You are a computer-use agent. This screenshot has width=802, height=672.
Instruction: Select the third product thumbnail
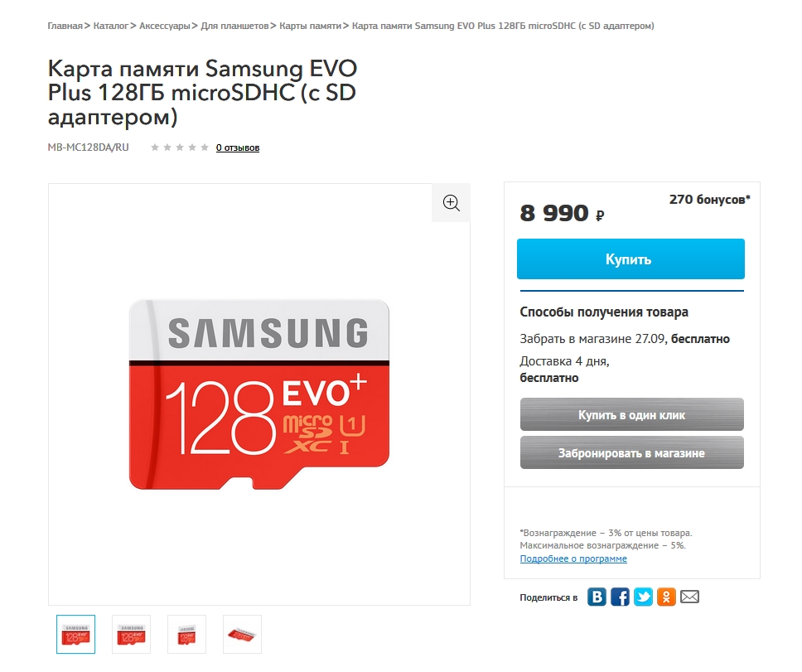tap(186, 634)
